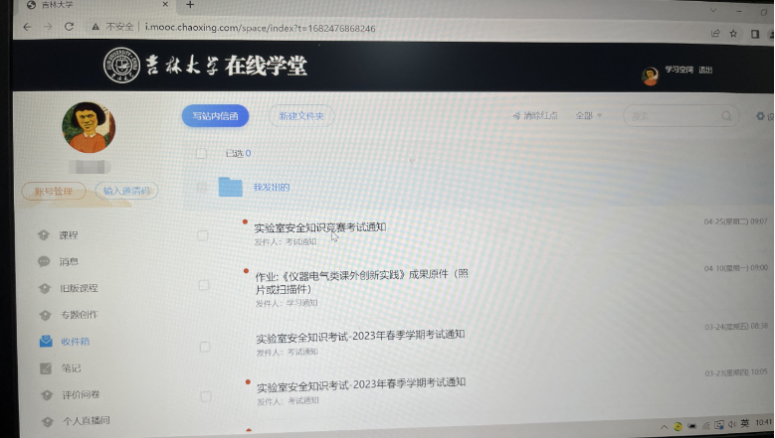This screenshot has height=438, width=775.
Task: Select checkbox for 仪器电气类课外创新实践 homework message
Action: coord(203,286)
